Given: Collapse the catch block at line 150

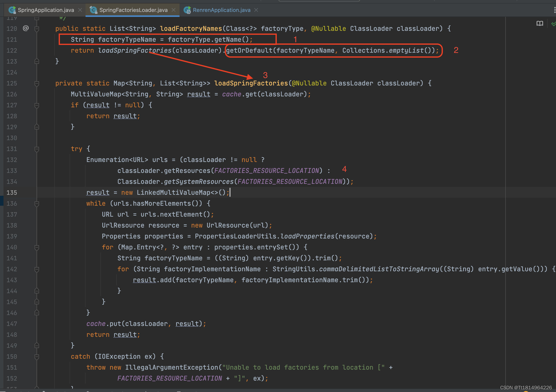Looking at the screenshot, I should (37, 357).
